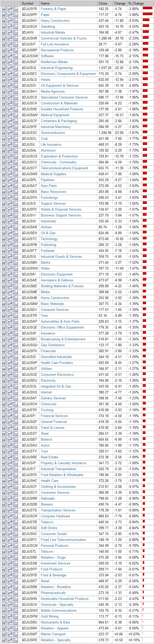Click line chart icon for Railroads row

(10, 499)
